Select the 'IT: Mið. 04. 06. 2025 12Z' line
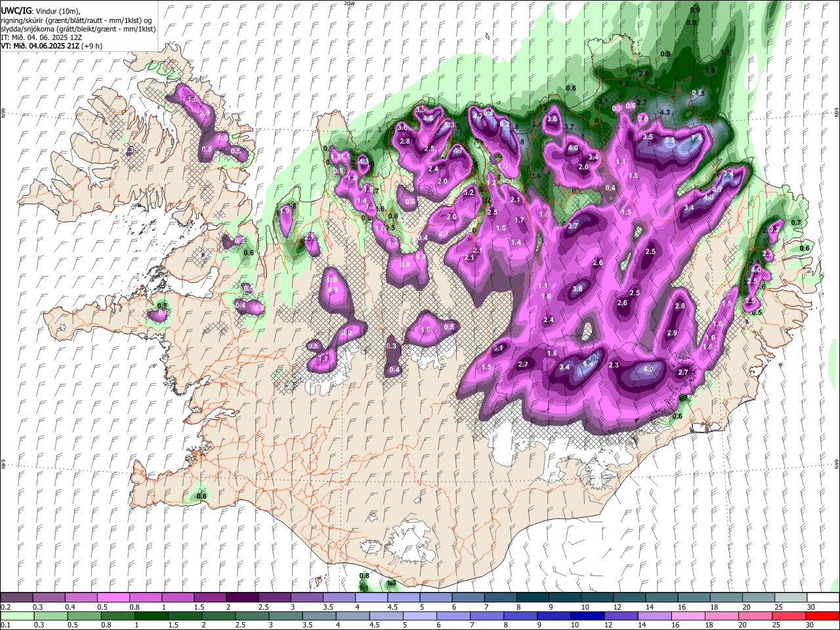This screenshot has width=840, height=630. click(41, 37)
